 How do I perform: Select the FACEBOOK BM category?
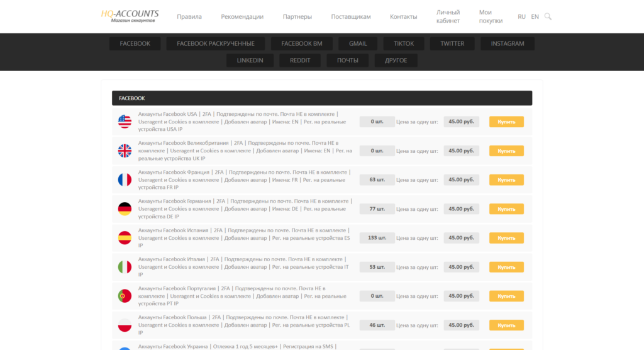(302, 43)
